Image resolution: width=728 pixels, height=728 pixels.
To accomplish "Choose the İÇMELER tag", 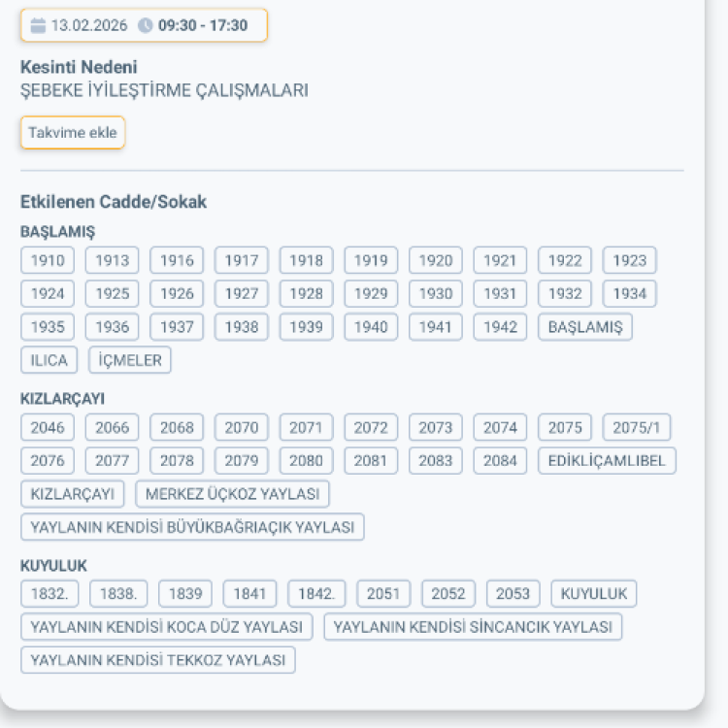I will [x=130, y=360].
